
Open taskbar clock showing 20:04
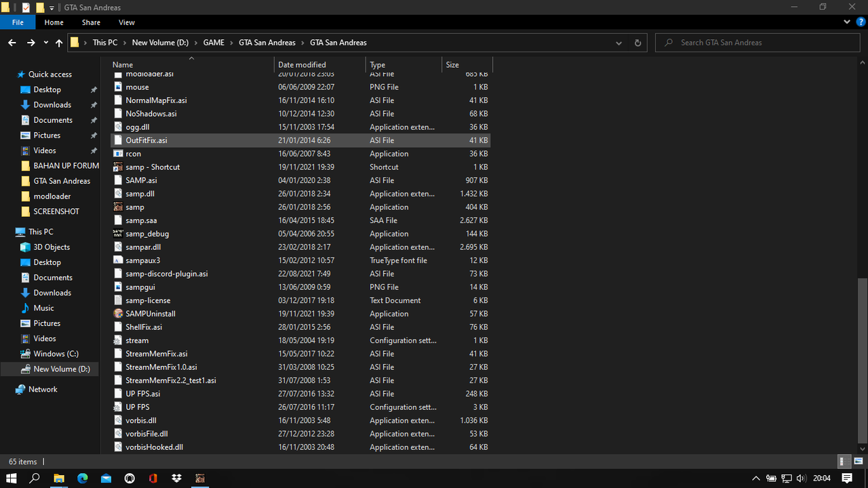coord(821,478)
